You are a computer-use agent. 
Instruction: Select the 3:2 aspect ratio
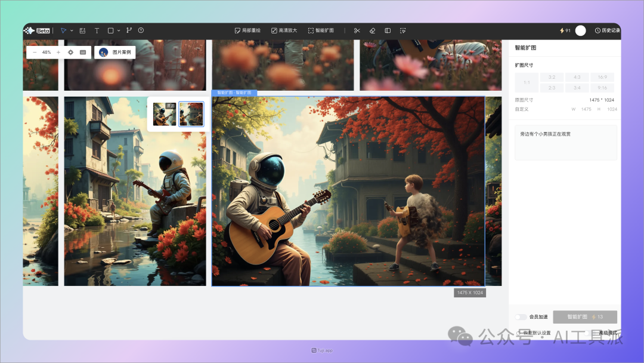click(552, 77)
